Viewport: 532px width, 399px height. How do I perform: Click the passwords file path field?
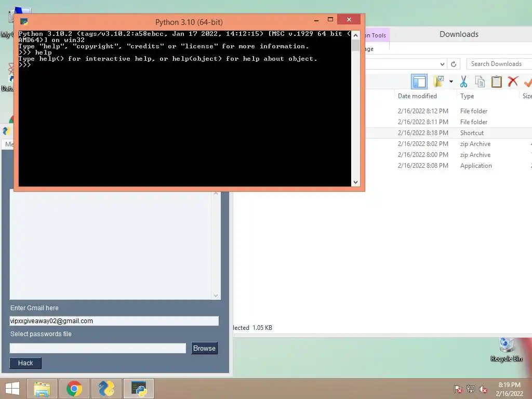point(98,348)
